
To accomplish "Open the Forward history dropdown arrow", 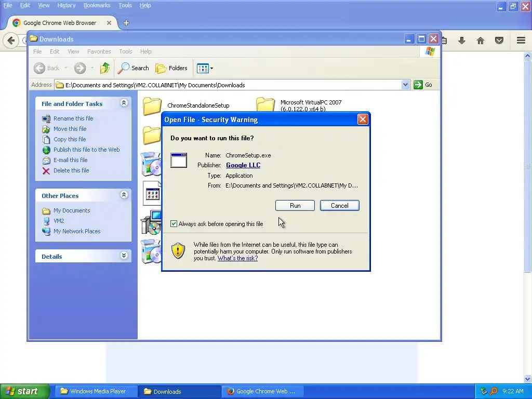I will click(x=92, y=68).
